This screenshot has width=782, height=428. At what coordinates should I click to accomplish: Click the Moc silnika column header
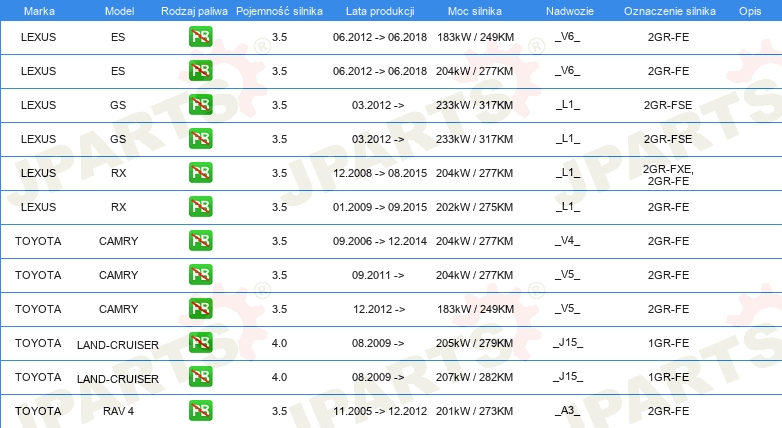475,11
